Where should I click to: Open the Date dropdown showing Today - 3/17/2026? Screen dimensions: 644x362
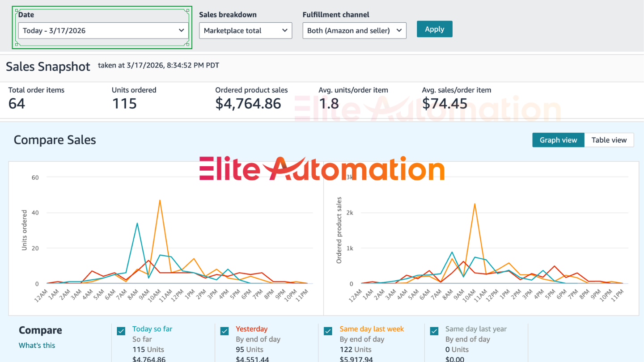click(x=104, y=30)
